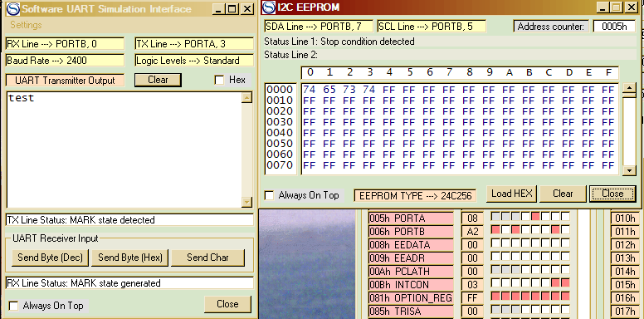The image size is (644, 319).
Task: Click the Address counter value field
Action: (614, 27)
